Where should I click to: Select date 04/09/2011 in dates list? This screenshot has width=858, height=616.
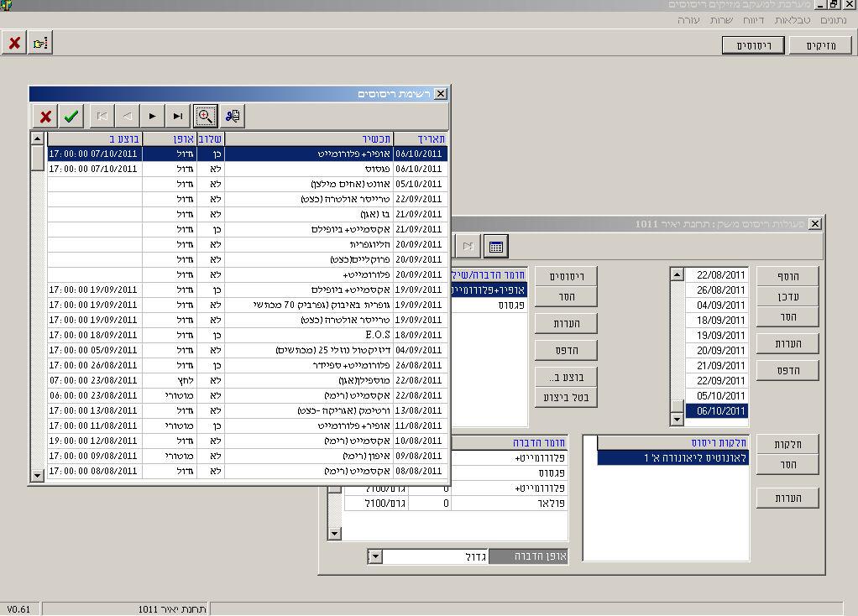(x=716, y=305)
